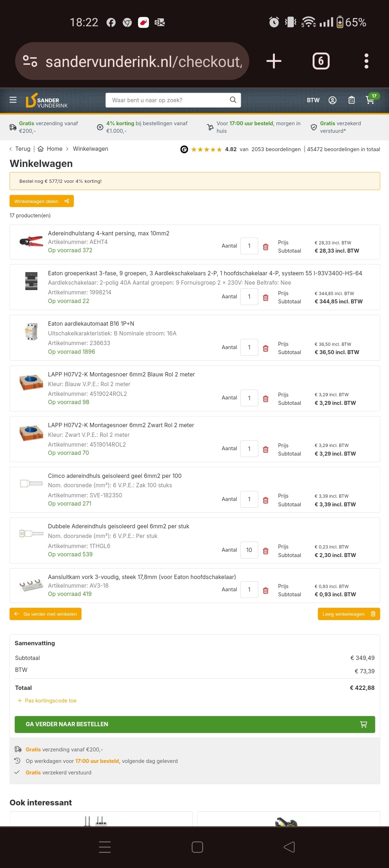Remove Dubbele Adereindhuls item via trash icon

coord(266,551)
